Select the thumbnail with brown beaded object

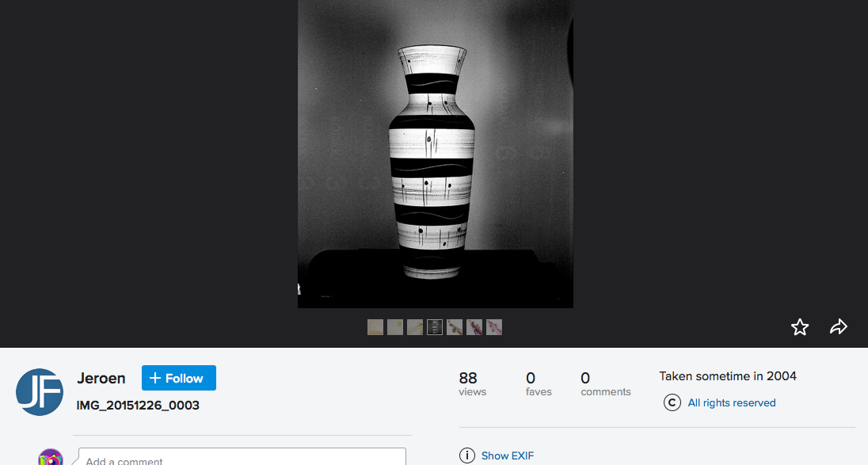click(x=455, y=327)
